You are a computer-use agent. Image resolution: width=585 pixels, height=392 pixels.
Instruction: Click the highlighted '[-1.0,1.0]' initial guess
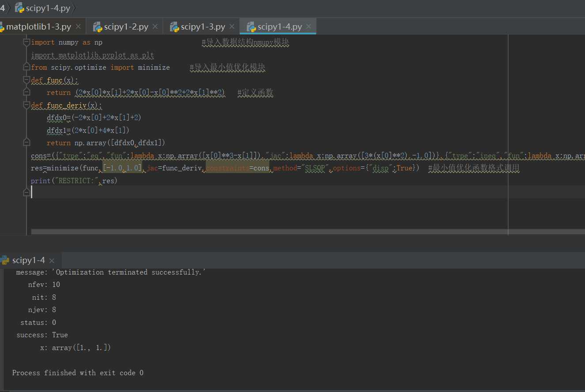pyautogui.click(x=123, y=168)
